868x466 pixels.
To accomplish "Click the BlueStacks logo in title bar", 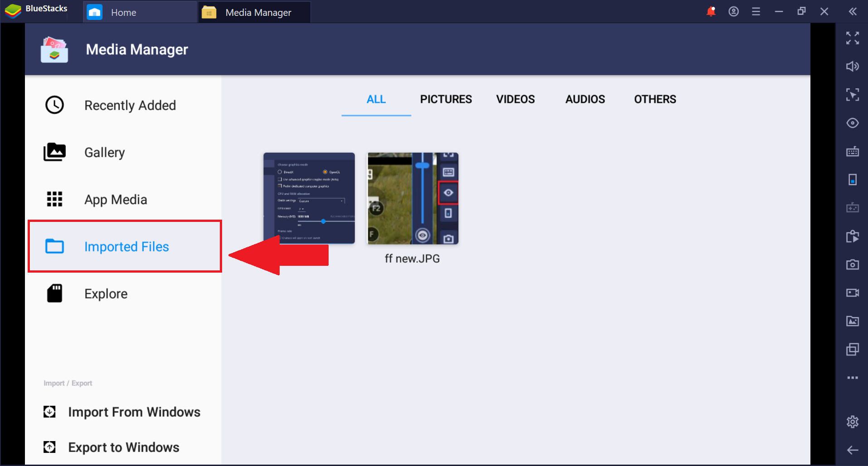I will pyautogui.click(x=13, y=10).
